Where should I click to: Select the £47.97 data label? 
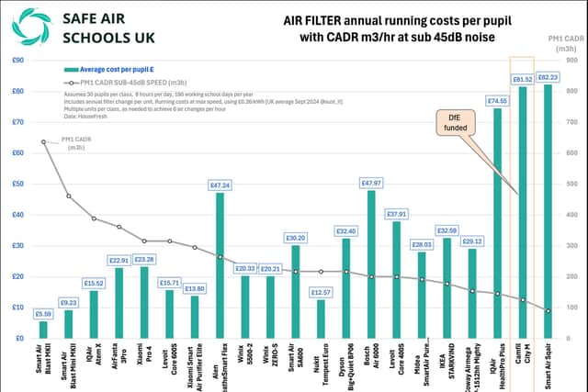(x=371, y=184)
